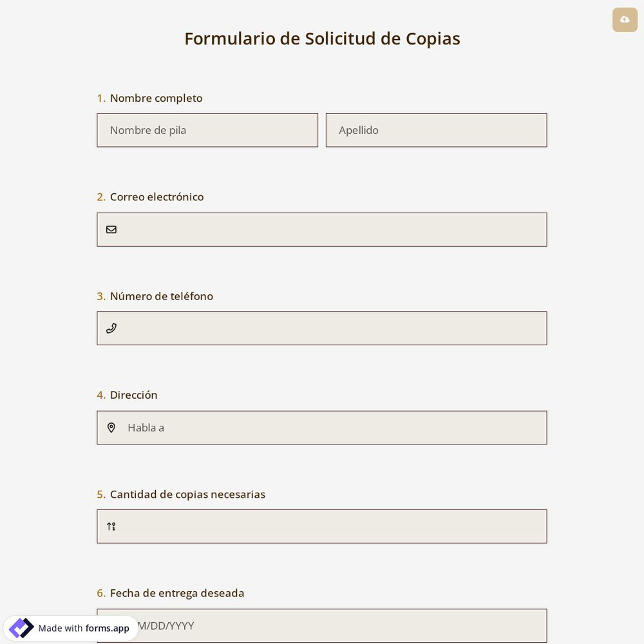
Task: Click the Formulario de Solicitud de Copias title
Action: click(322, 38)
